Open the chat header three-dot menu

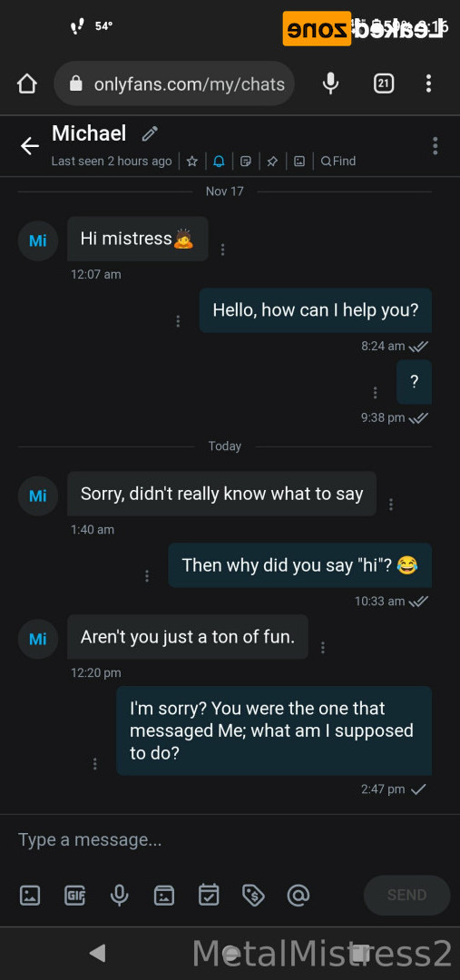pos(435,145)
